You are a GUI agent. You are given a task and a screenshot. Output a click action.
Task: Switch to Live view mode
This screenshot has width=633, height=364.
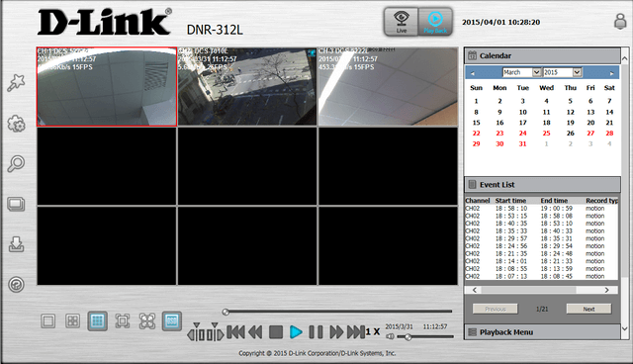tap(401, 22)
